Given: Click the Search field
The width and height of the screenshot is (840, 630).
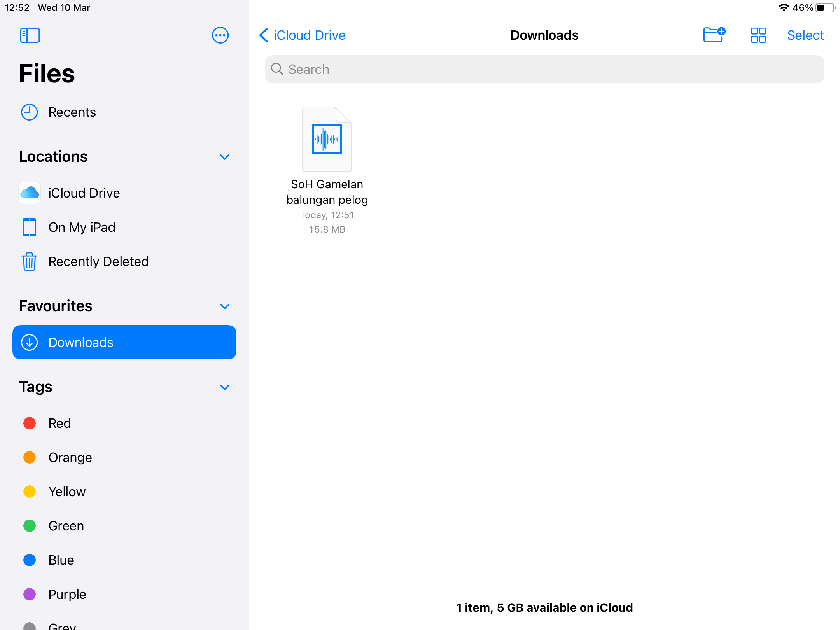Looking at the screenshot, I should pyautogui.click(x=544, y=69).
